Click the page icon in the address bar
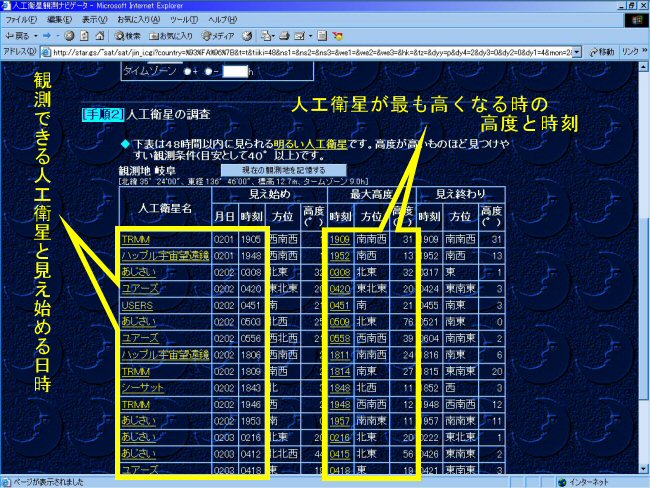 point(46,52)
